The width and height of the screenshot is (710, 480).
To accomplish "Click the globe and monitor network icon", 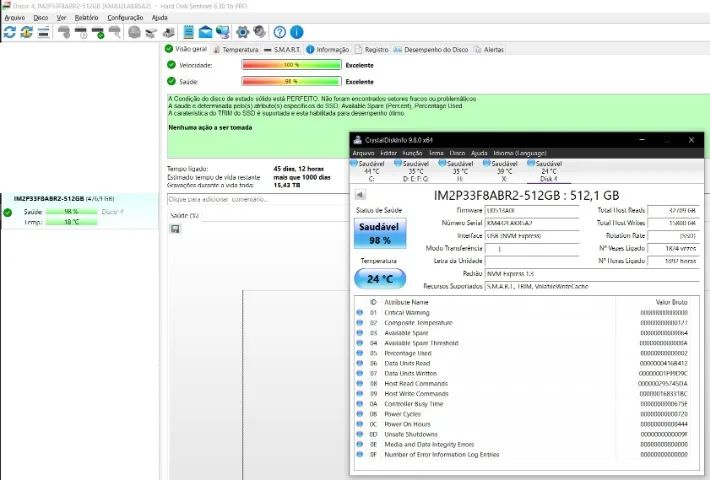I will [222, 32].
